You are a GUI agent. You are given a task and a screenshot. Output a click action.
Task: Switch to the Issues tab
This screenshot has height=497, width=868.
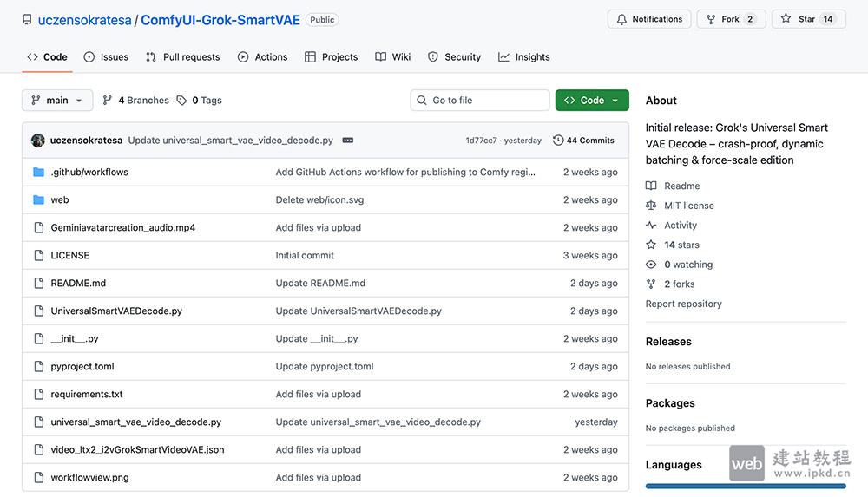tap(106, 57)
